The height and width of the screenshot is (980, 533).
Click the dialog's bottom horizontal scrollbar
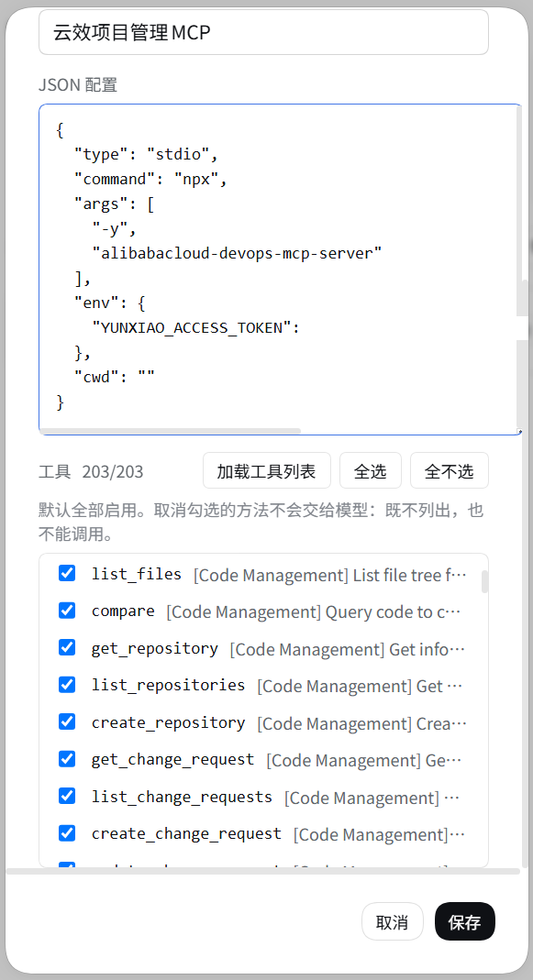pos(262,871)
